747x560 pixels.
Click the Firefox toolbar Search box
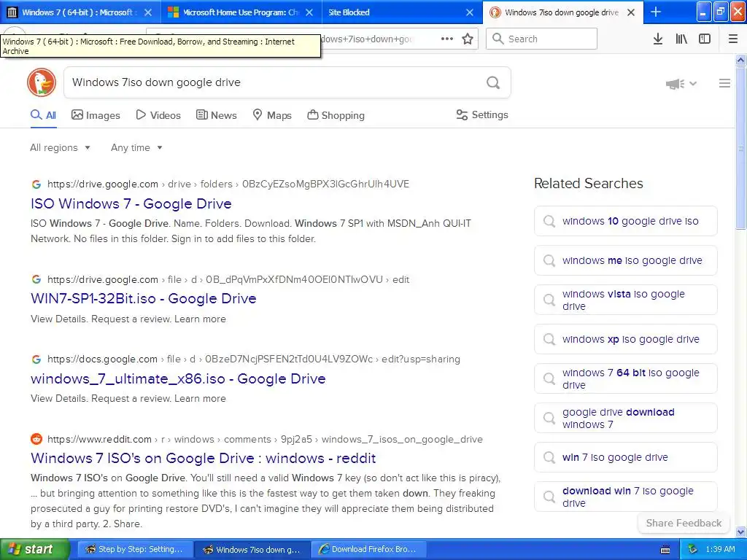pyautogui.click(x=541, y=39)
